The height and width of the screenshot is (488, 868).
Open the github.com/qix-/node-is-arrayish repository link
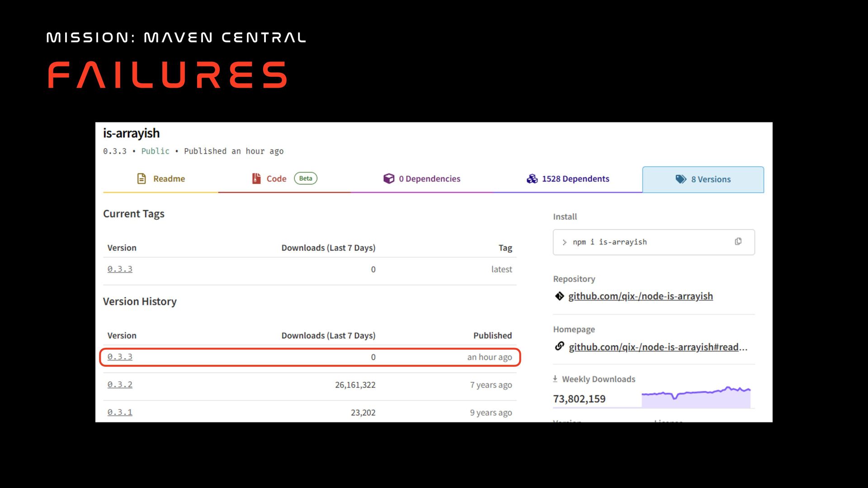640,296
